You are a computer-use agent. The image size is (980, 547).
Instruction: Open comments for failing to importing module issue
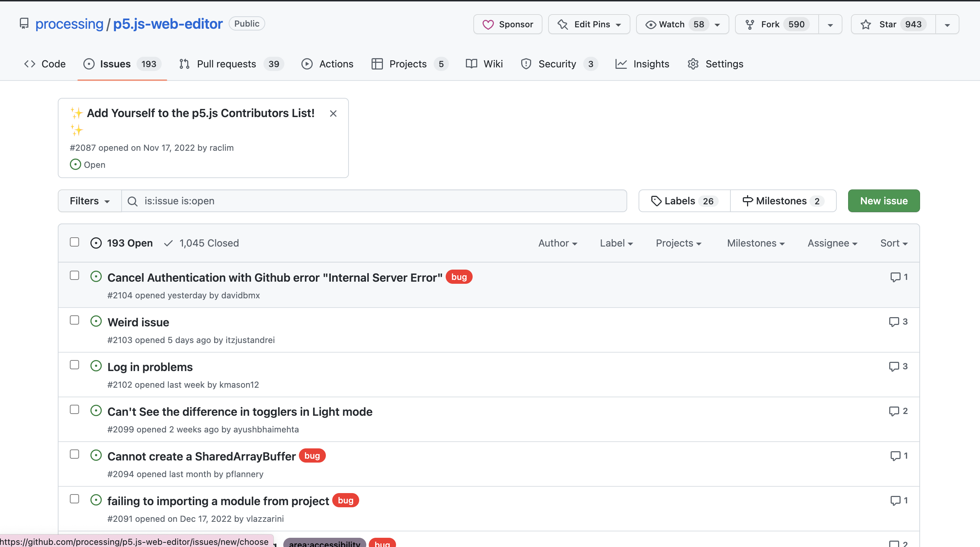pos(898,500)
